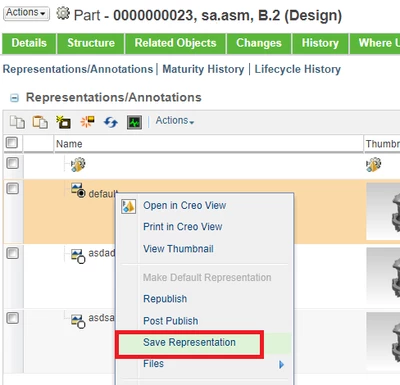Viewport: 400px width, 385px height.
Task: Click the orange burst publish icon in toolbar
Action: pyautogui.click(x=87, y=122)
